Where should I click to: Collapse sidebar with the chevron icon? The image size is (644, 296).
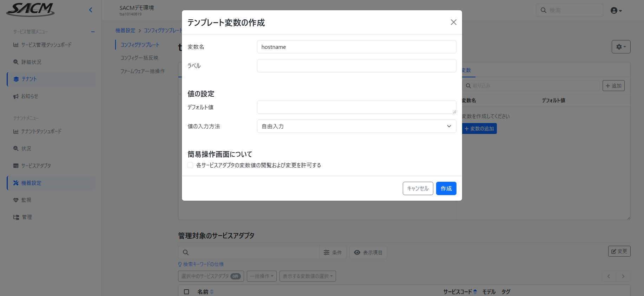[91, 10]
